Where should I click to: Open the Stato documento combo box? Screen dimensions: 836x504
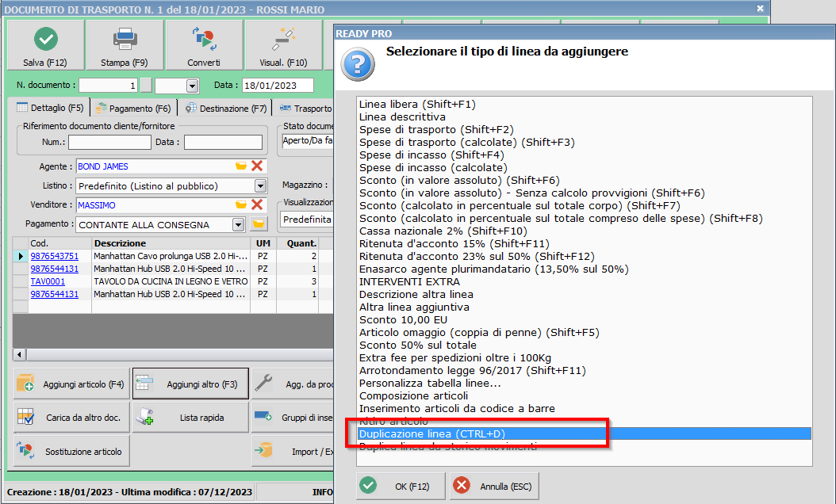pyautogui.click(x=307, y=140)
